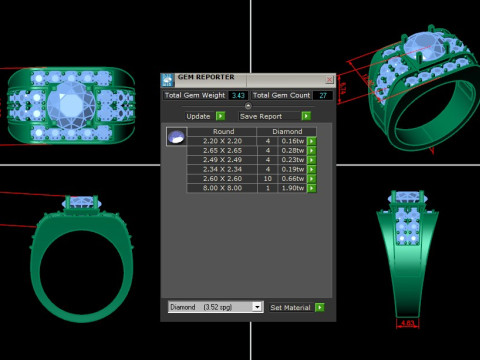Viewport: 480px width, 360px height.
Task: Click the Gem Reporter app icon
Action: tap(167, 80)
